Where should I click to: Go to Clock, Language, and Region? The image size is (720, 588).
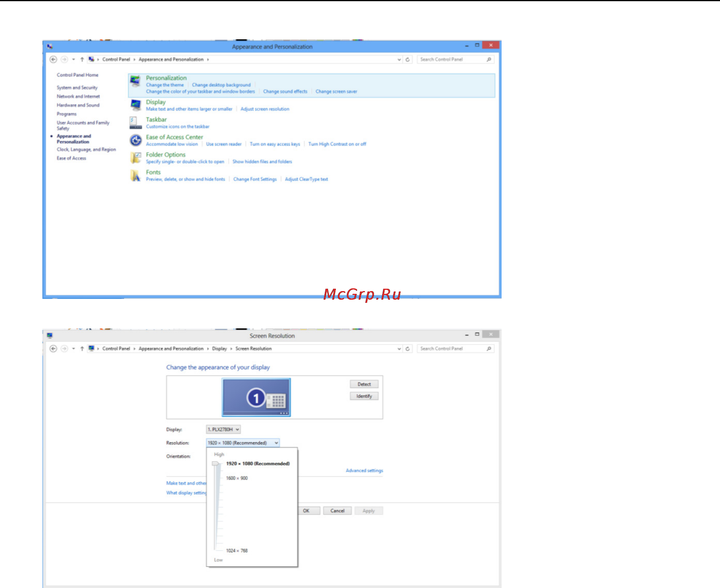tap(86, 149)
